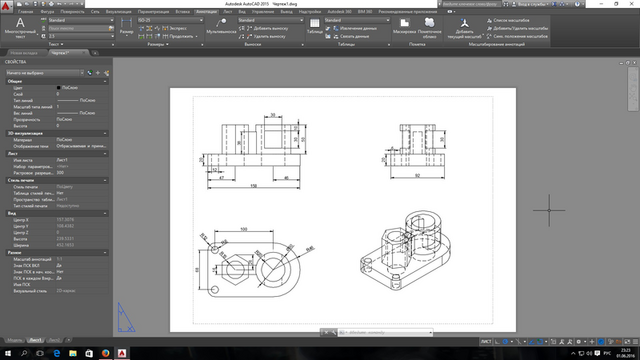Toggle object snap tracking in status bar
640x360 pixels.
pyautogui.click(x=531, y=342)
